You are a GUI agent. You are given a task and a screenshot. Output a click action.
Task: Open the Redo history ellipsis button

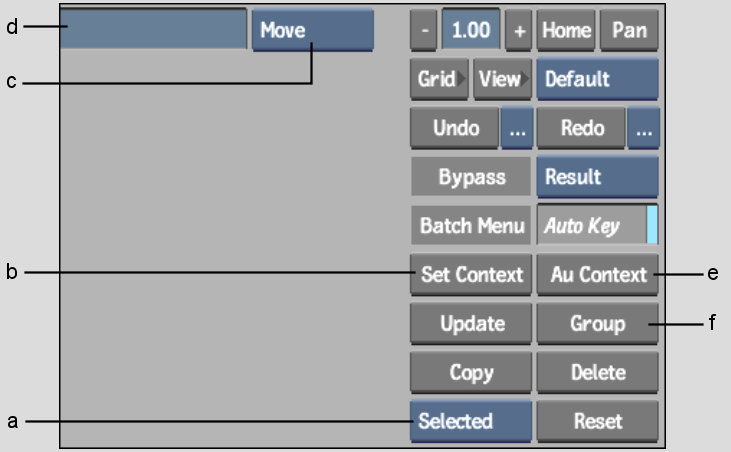tap(643, 128)
